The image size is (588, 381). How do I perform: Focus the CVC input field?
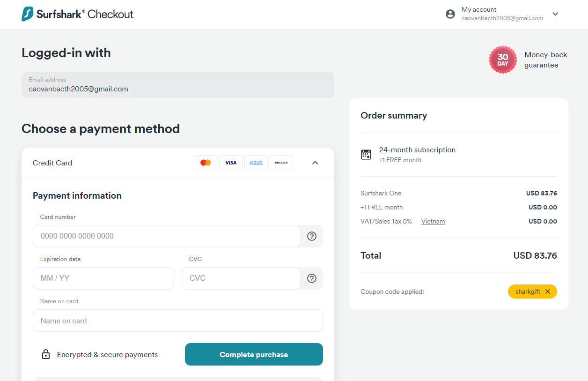pos(241,278)
